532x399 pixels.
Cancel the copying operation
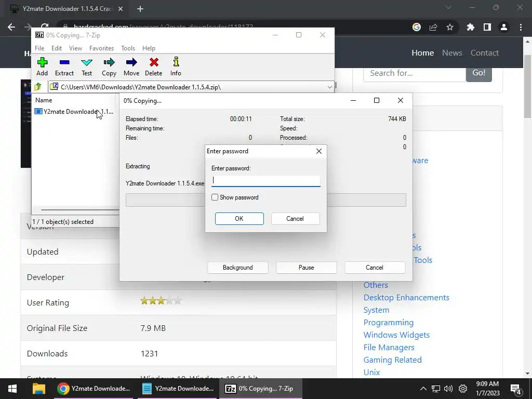click(x=375, y=268)
